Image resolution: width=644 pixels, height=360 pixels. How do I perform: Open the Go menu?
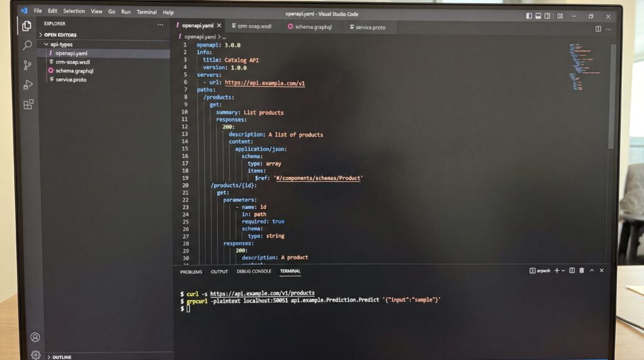click(x=112, y=11)
